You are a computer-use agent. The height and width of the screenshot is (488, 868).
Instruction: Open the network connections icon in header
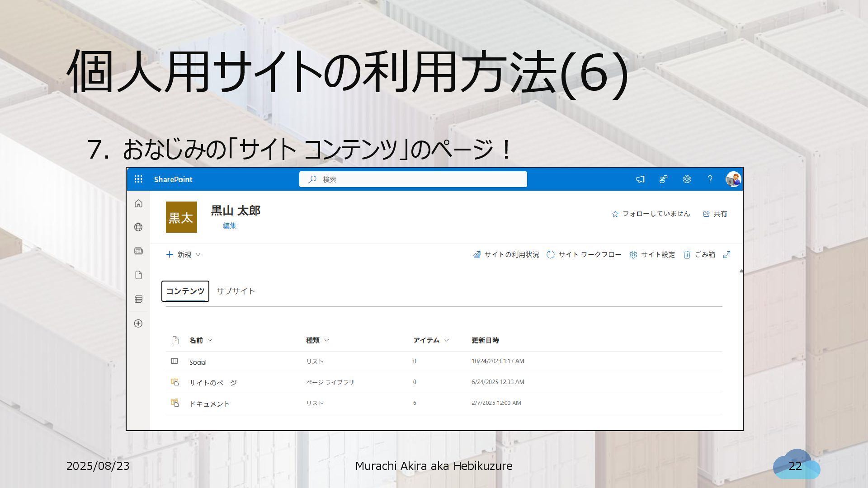(663, 179)
